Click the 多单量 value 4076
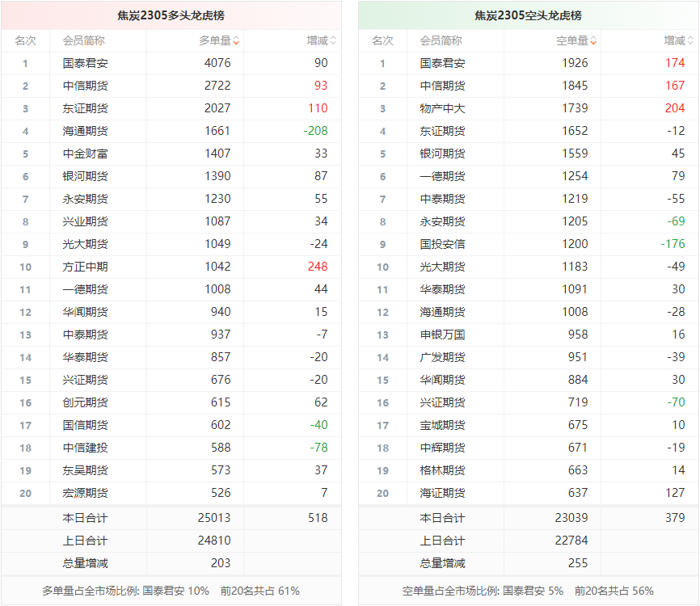Viewport: 700px width, 606px height. (x=217, y=63)
